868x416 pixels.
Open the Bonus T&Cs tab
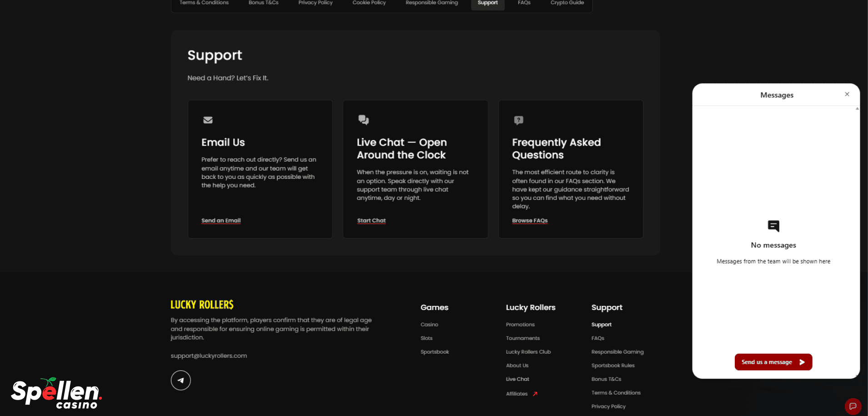pyautogui.click(x=264, y=3)
